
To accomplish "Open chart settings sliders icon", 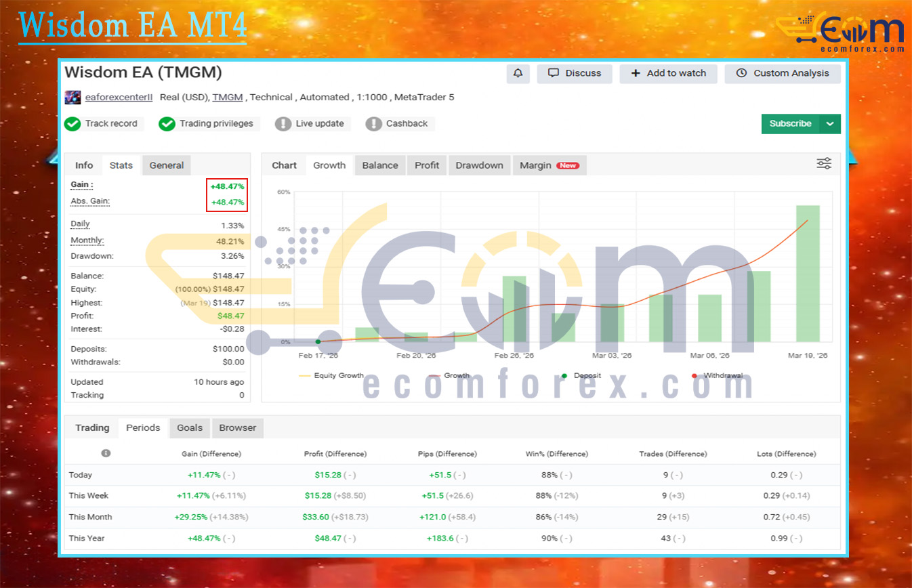I will tap(824, 164).
